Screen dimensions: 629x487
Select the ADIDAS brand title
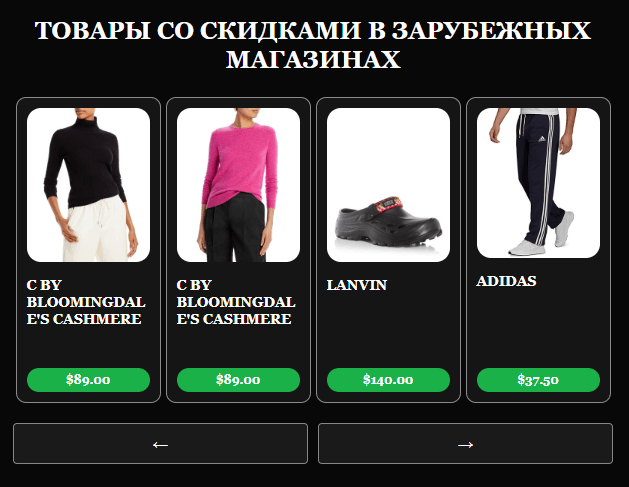click(506, 281)
